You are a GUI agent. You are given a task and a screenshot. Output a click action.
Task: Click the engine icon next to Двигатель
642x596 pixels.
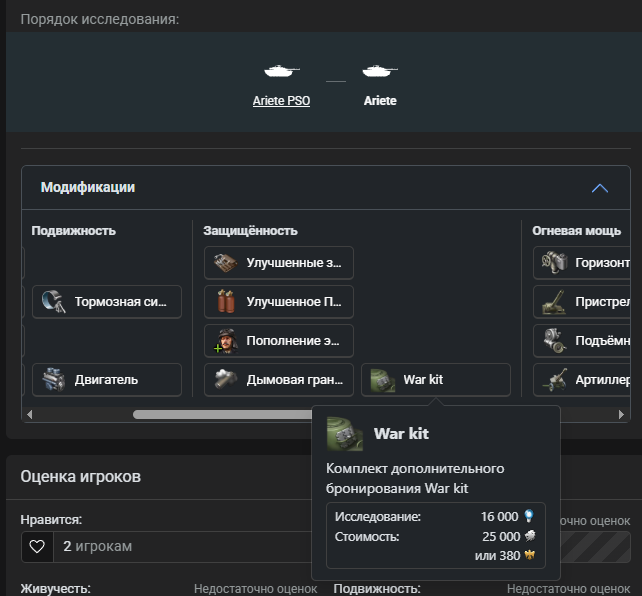click(x=53, y=379)
